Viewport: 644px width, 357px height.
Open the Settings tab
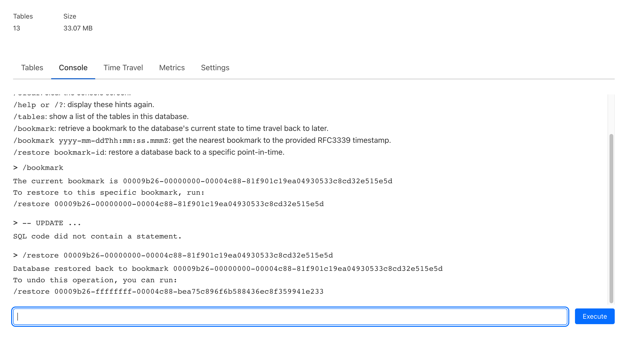click(215, 68)
